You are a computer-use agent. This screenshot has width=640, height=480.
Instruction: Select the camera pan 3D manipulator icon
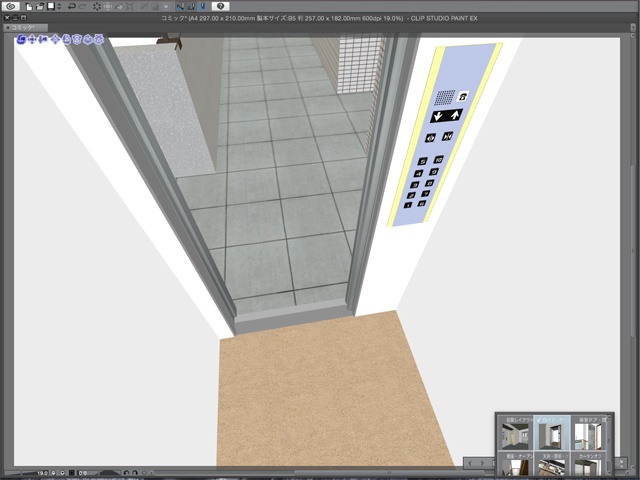point(32,40)
